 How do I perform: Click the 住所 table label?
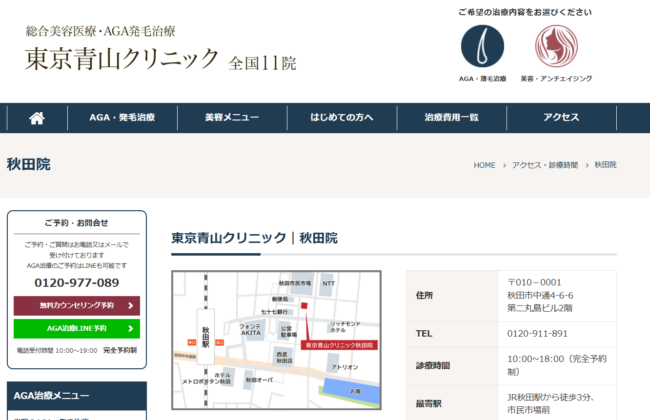(424, 296)
